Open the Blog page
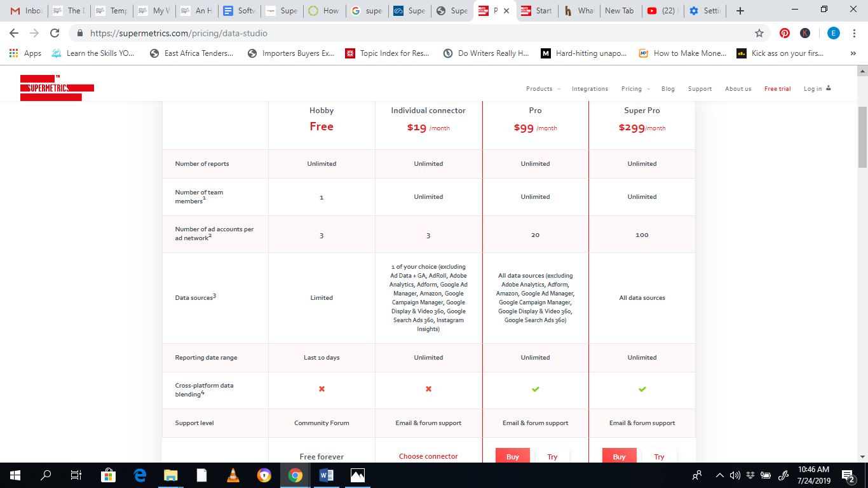The width and height of the screenshot is (868, 488). (668, 89)
